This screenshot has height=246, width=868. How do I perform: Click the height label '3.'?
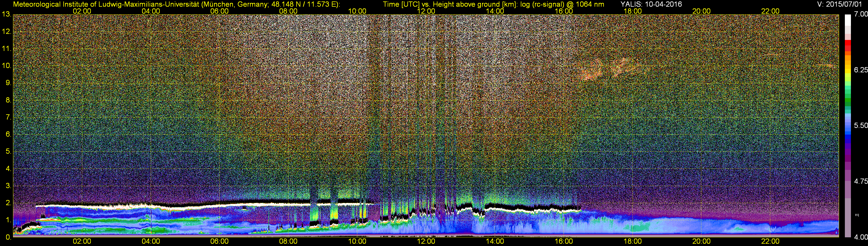(x=8, y=186)
